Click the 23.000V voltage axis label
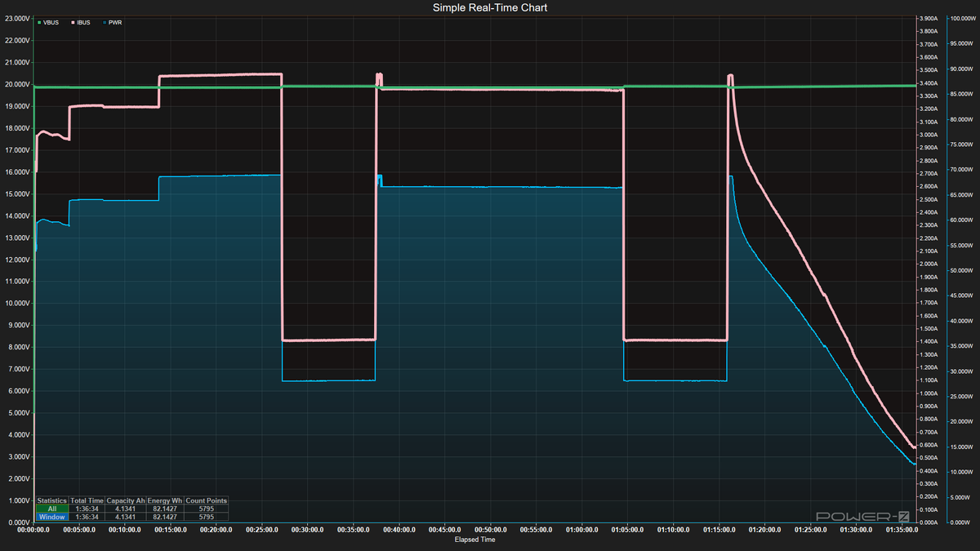 18,18
